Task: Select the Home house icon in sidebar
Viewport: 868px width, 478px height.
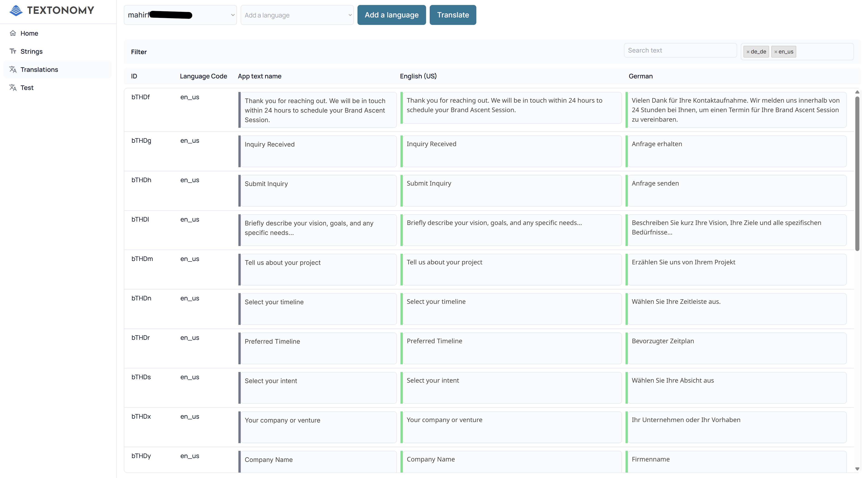Action: click(x=13, y=33)
